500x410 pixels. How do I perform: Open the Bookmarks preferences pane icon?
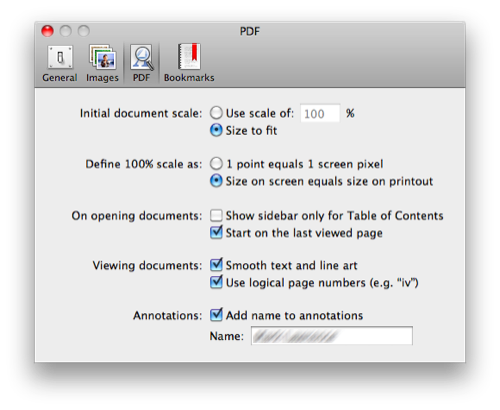189,63
